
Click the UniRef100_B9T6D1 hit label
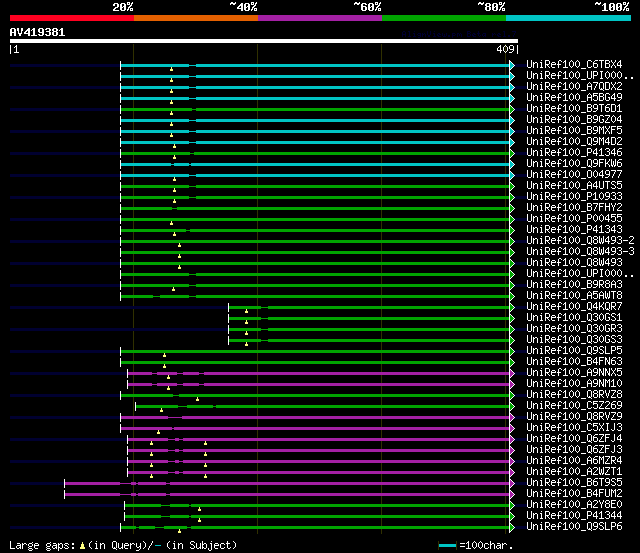point(574,109)
